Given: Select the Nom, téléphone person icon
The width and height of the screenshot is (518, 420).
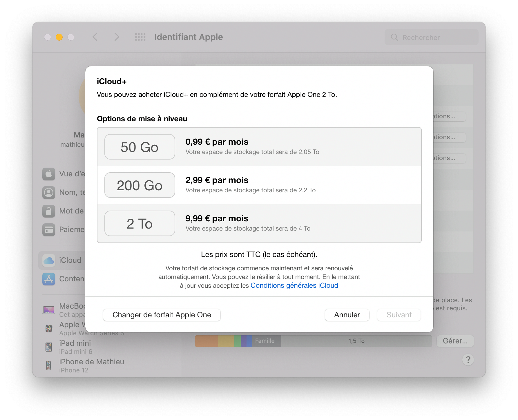Looking at the screenshot, I should click(49, 193).
